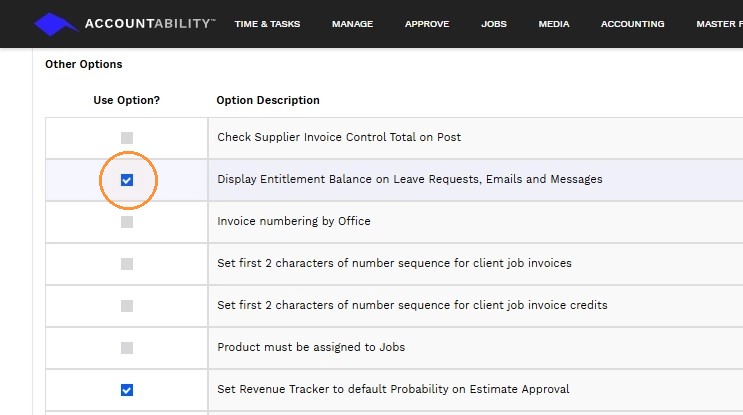This screenshot has width=743, height=415.
Task: Open the ACCOUNTING menu
Action: tap(633, 24)
